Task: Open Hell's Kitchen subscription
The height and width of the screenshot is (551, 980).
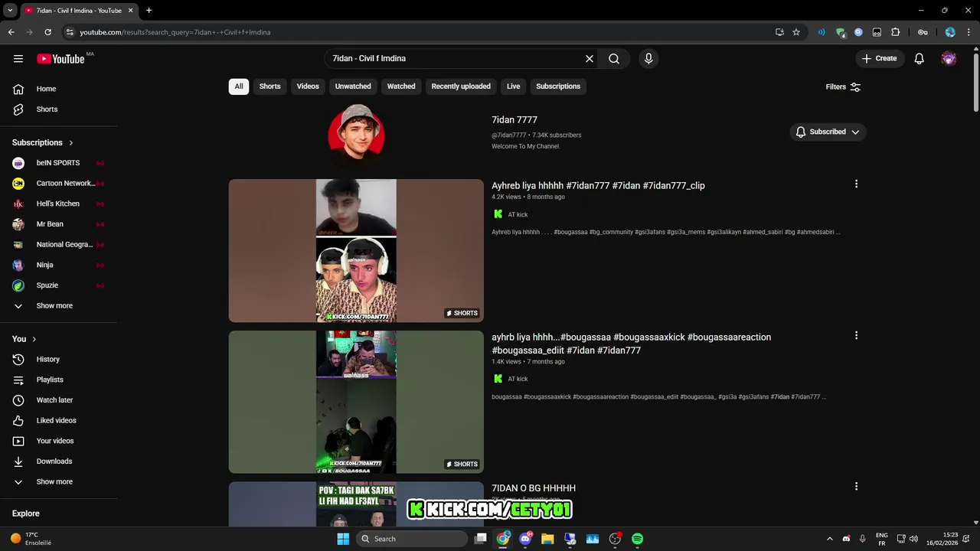Action: pyautogui.click(x=59, y=204)
